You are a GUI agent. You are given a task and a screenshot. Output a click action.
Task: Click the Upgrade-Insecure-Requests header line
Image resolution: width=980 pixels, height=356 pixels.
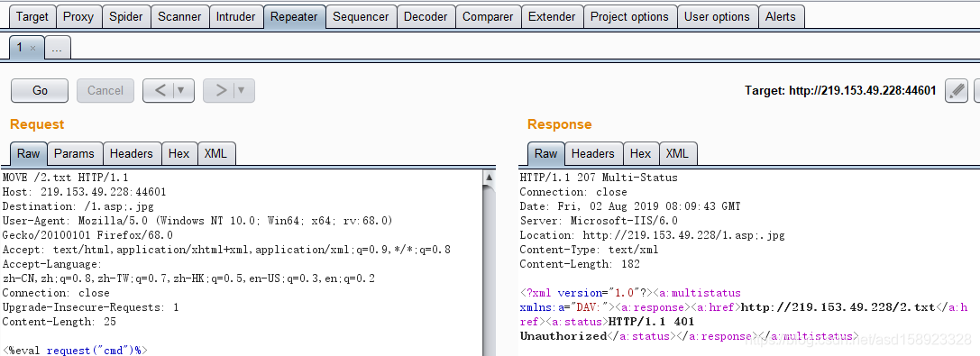point(91,307)
